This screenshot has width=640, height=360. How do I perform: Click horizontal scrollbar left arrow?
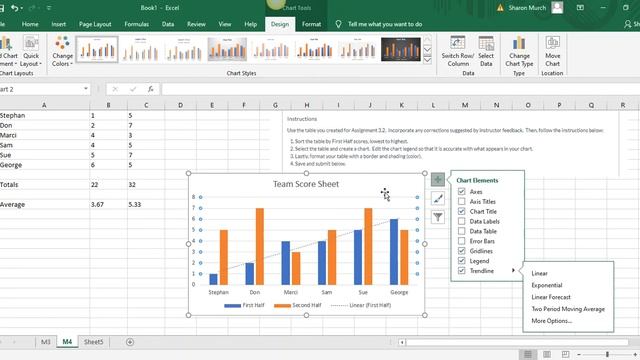[402, 342]
